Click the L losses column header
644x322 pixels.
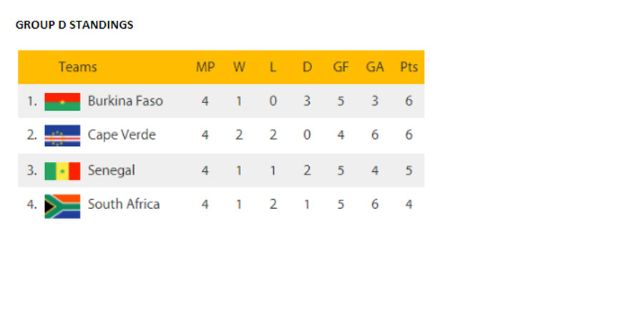tap(273, 67)
